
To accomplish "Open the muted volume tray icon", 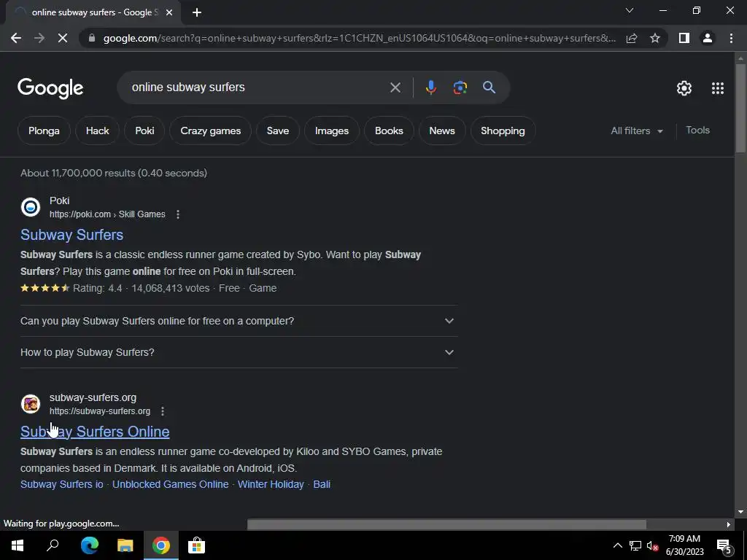I will [x=652, y=545].
